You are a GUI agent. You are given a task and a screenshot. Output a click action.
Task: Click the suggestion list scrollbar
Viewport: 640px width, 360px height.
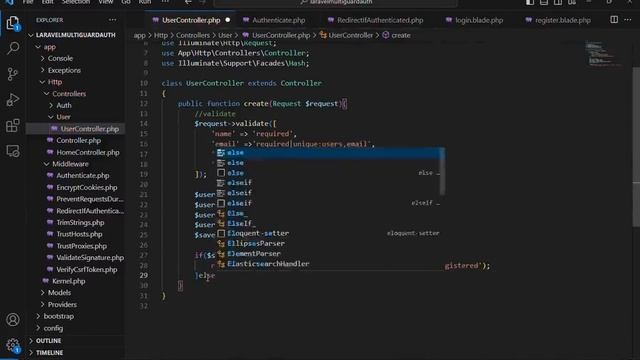pyautogui.click(x=442, y=171)
